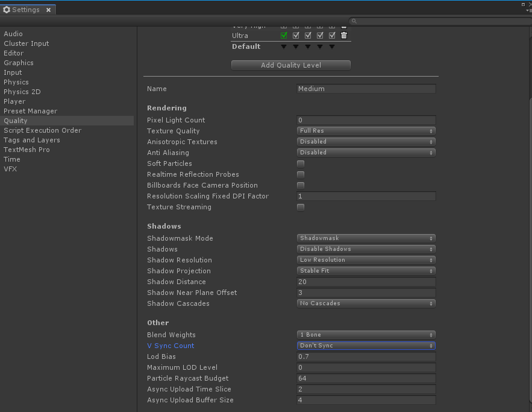Click the Pixel Light Count field
532x412 pixels.
(366, 120)
